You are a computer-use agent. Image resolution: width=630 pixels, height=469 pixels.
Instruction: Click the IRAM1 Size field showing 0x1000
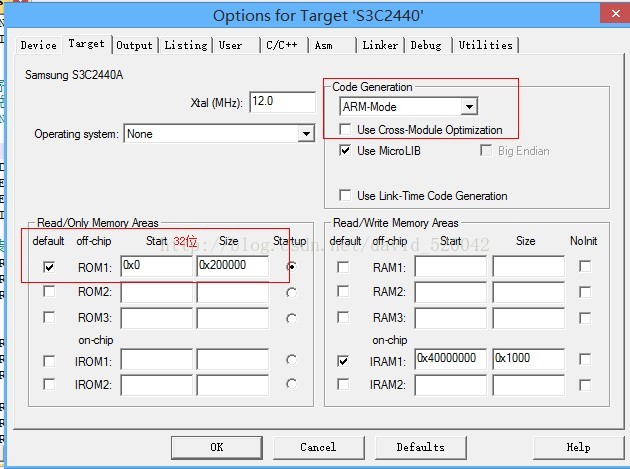528,359
